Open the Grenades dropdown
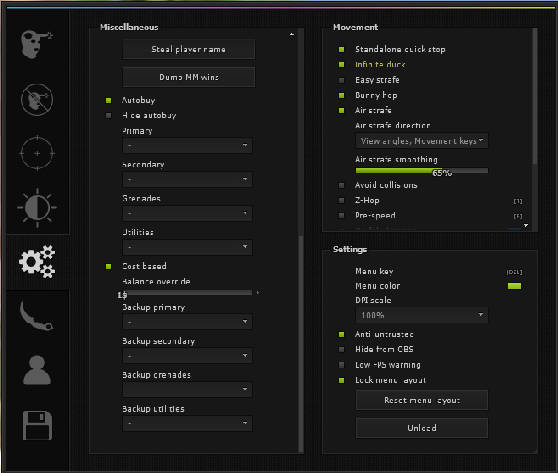The image size is (558, 473). coord(188,214)
